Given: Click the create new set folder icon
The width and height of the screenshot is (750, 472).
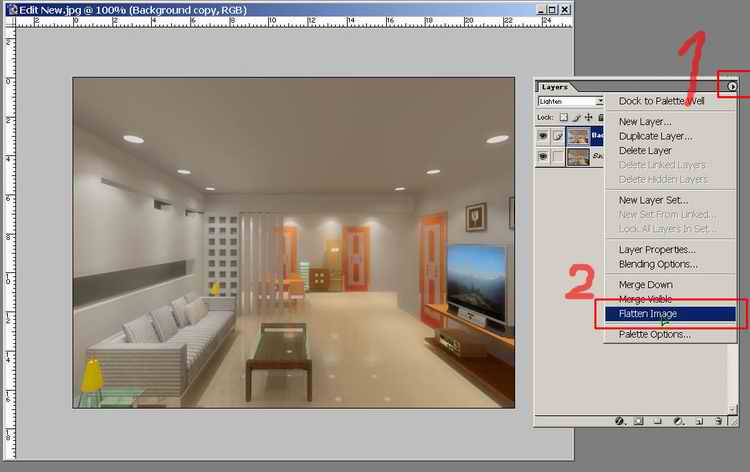Looking at the screenshot, I should 658,421.
